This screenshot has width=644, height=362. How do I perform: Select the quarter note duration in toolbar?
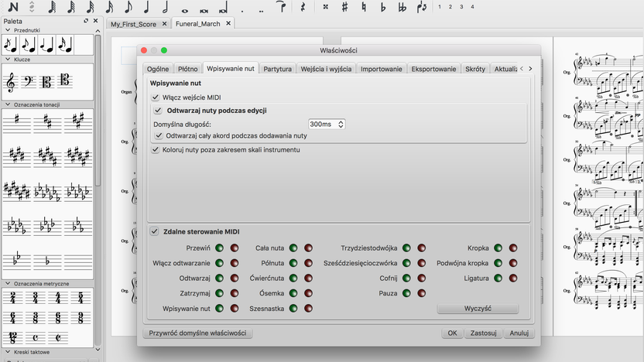147,6
